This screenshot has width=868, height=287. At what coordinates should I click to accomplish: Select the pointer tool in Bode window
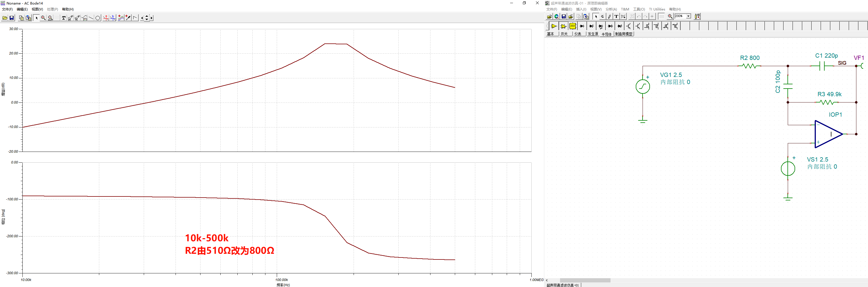(x=36, y=18)
